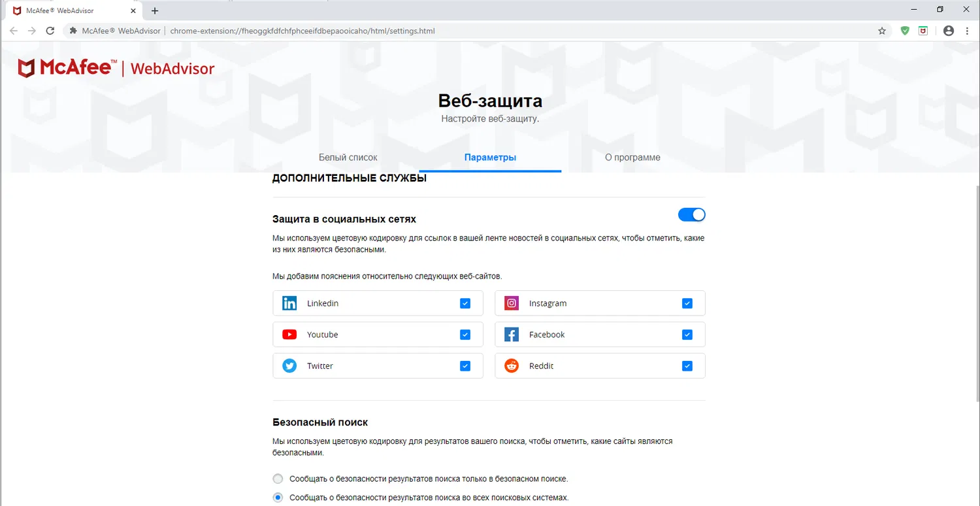Click the ДОПОЛНИТЕЛЬНЫЕ СЛУЖБЫ section title
The width and height of the screenshot is (980, 506).
tap(350, 178)
